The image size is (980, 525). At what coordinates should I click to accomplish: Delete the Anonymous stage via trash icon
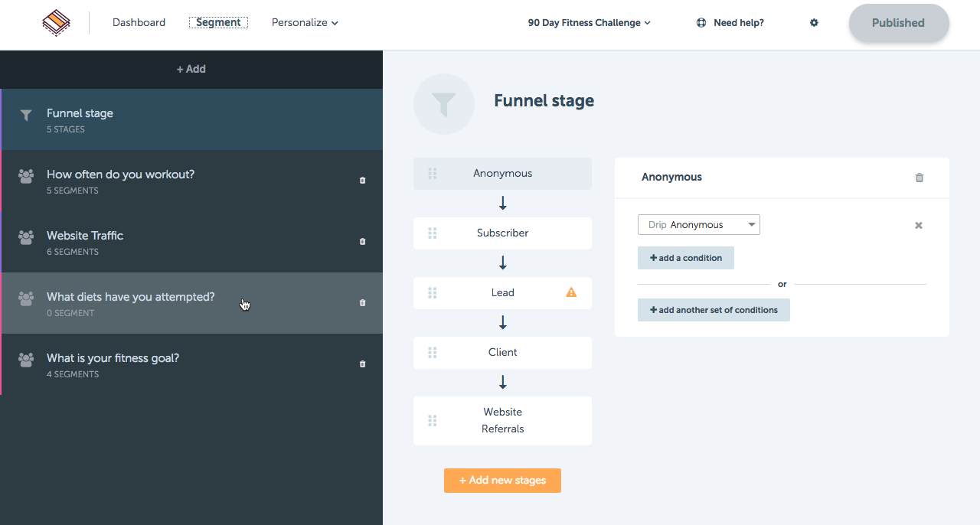pyautogui.click(x=920, y=178)
